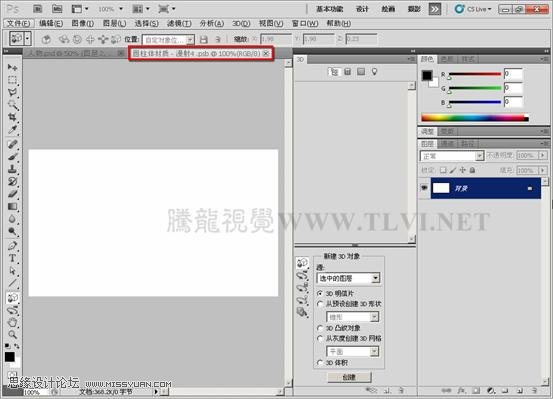Select the Blur tool
553x399 pixels.
click(12, 219)
